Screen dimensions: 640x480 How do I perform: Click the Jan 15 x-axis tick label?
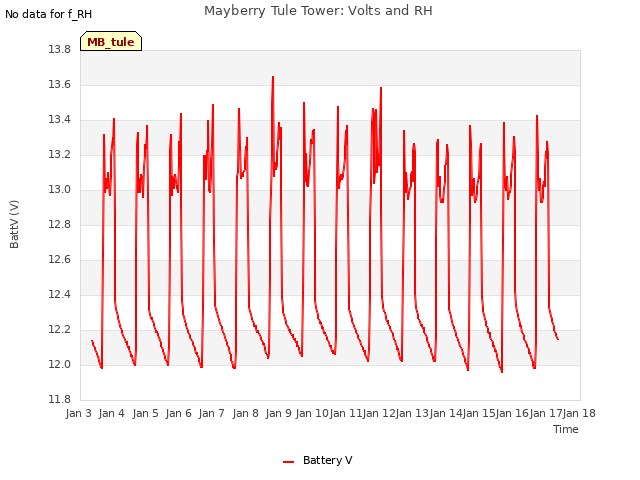479,413
